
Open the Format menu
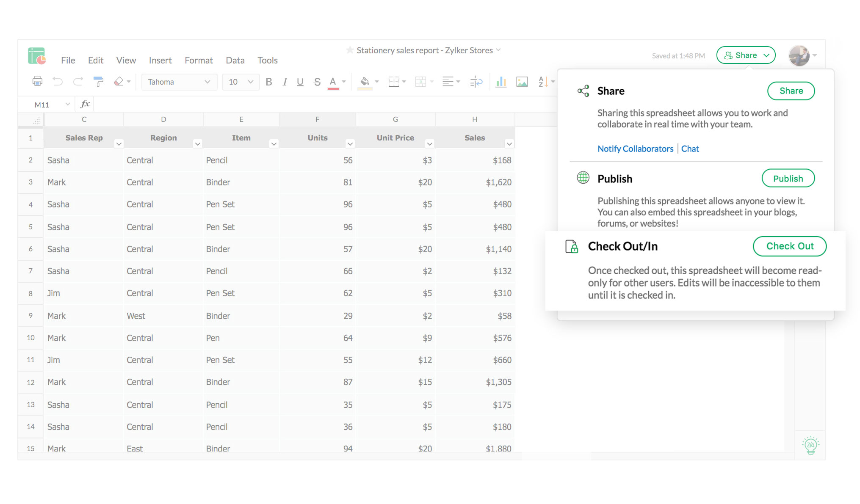click(199, 60)
